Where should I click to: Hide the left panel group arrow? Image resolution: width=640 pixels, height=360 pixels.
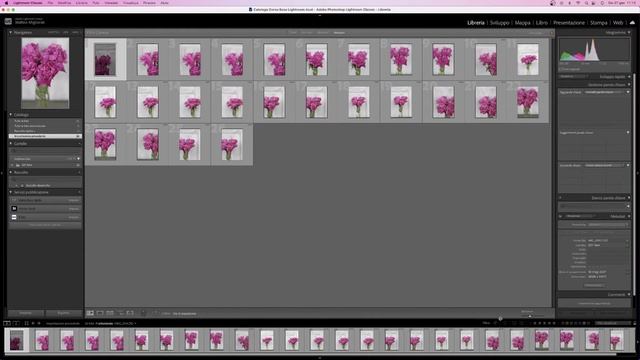coord(2,173)
